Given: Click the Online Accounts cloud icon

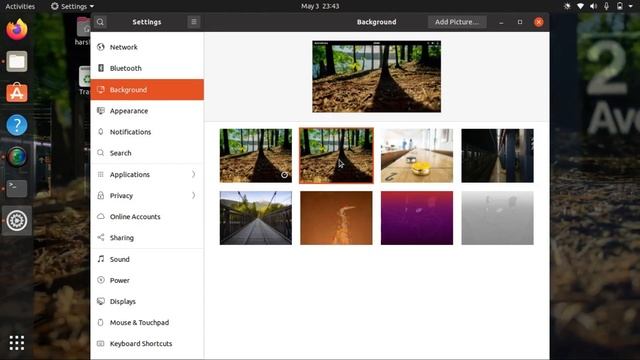Looking at the screenshot, I should pos(101,216).
